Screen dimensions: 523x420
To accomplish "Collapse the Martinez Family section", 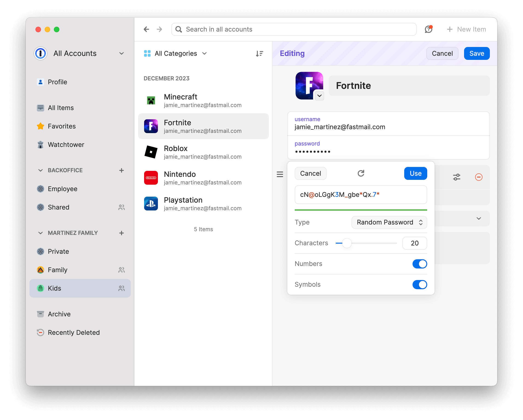I will click(x=40, y=233).
